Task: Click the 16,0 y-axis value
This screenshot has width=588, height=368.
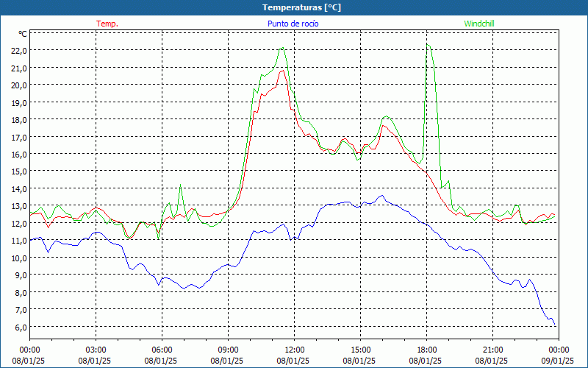Action: (x=19, y=155)
